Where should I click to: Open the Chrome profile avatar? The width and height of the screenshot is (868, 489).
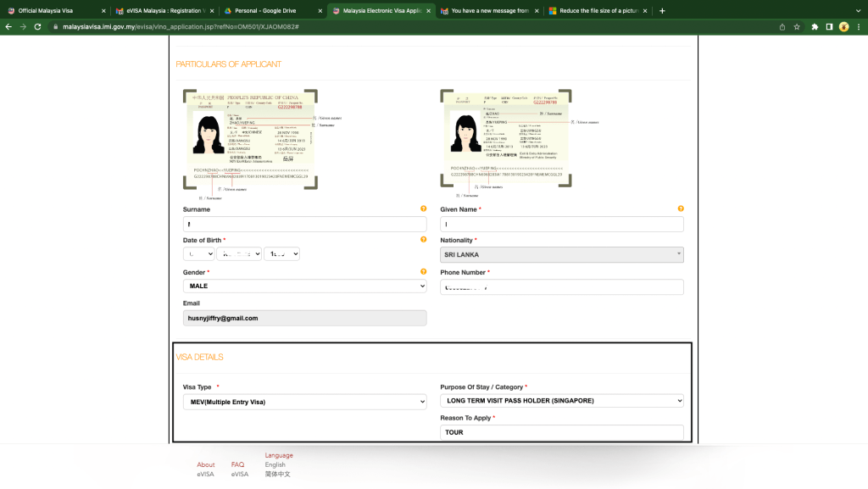pyautogui.click(x=843, y=26)
